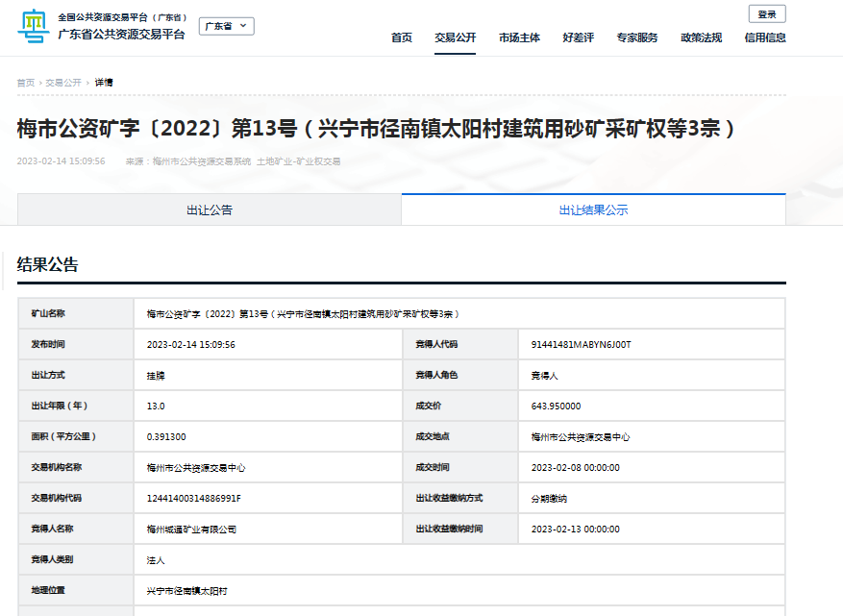Click the 发布时间 row label

[x=48, y=344]
